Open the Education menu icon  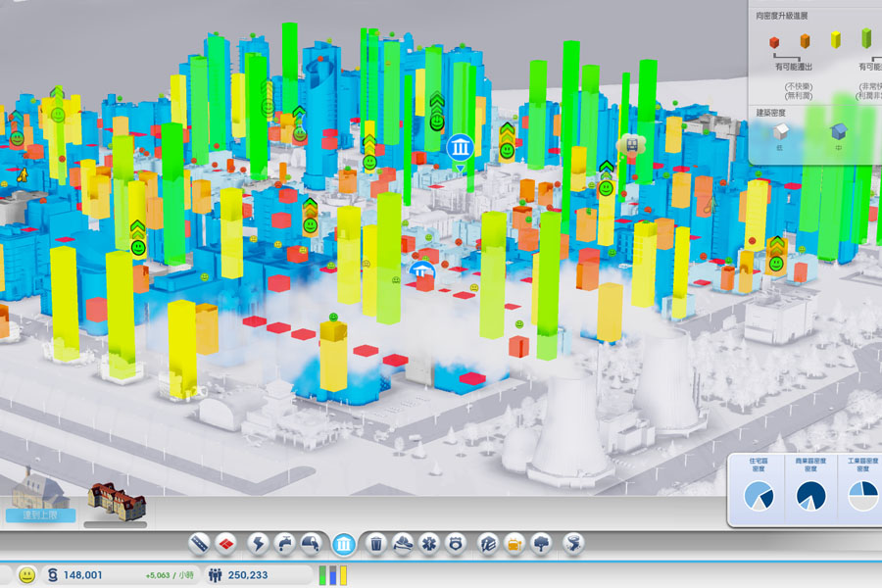tap(487, 543)
